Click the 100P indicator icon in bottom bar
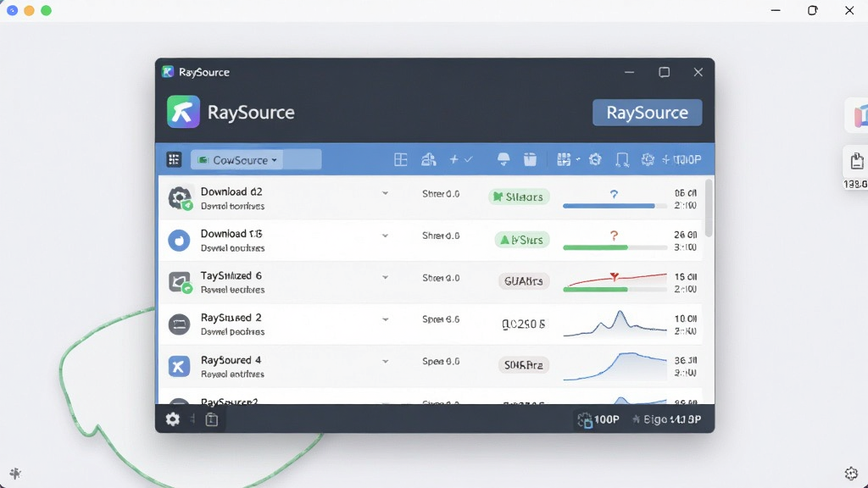This screenshot has width=868, height=488. (x=585, y=420)
